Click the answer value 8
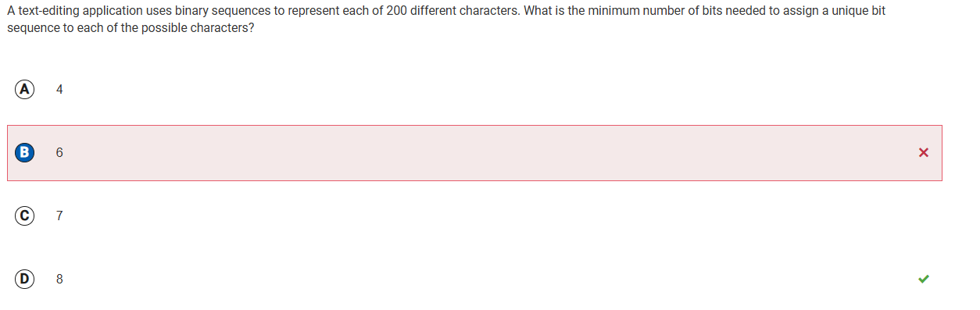The image size is (980, 310). point(59,279)
